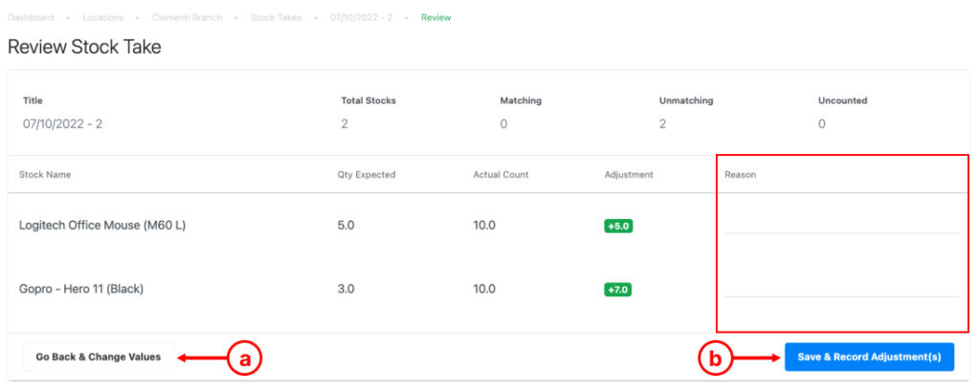Select Logitech Office Mouse (M60 L) row name

(x=97, y=226)
